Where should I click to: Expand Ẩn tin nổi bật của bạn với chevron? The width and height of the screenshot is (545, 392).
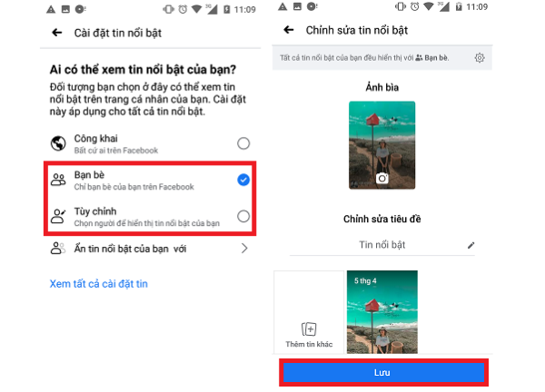(244, 249)
